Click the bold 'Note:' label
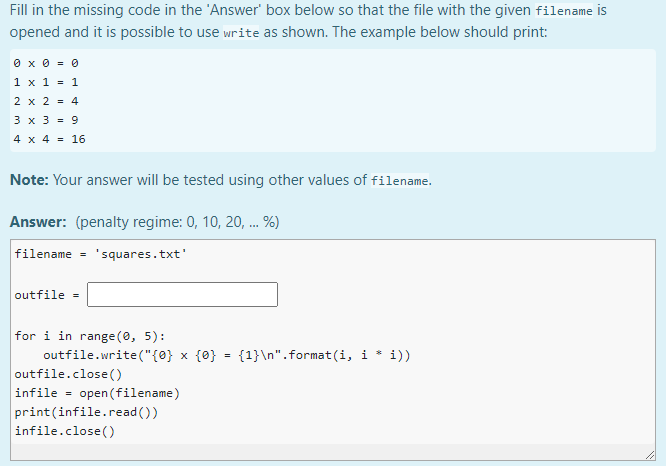The image size is (666, 466). click(29, 180)
